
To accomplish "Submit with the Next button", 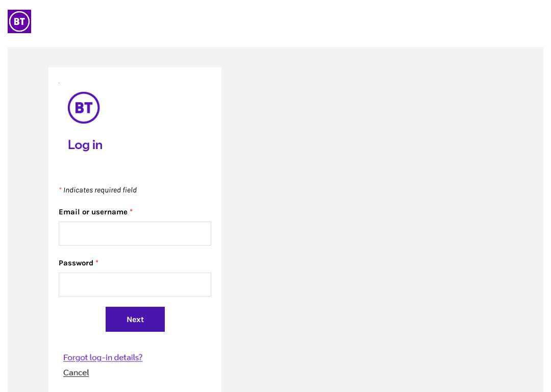I will click(x=135, y=319).
